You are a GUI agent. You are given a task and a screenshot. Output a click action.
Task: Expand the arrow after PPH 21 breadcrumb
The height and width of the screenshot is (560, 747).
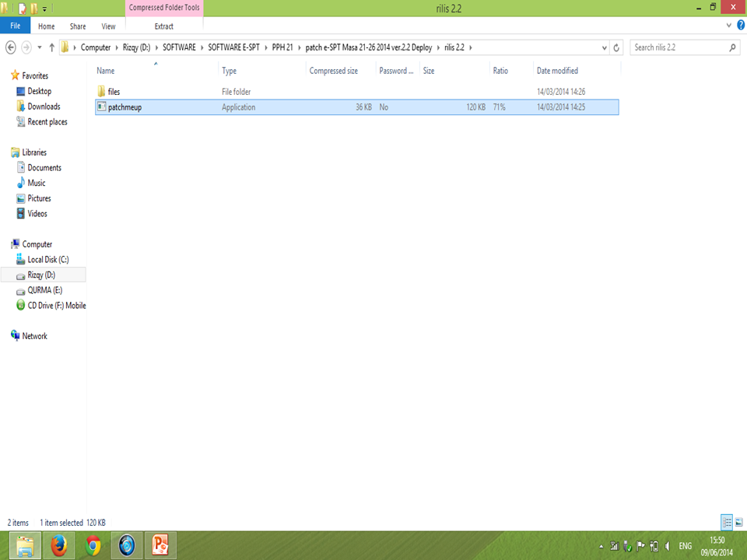click(300, 47)
